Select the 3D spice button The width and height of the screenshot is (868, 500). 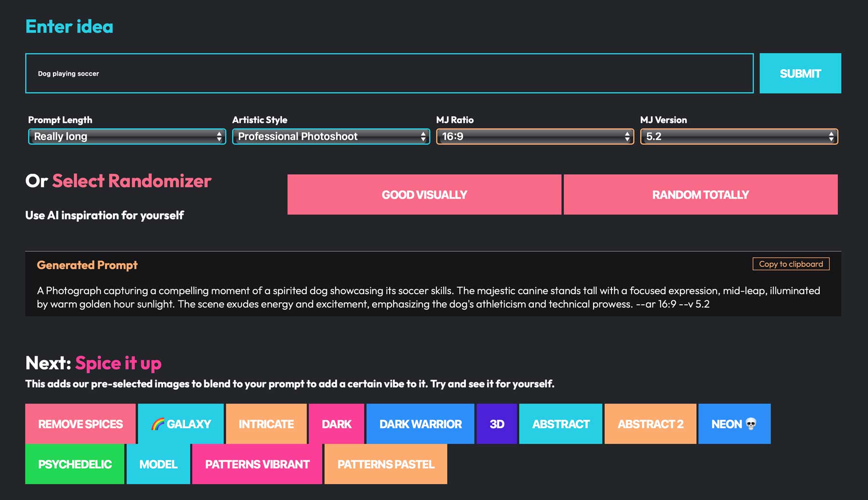(497, 424)
